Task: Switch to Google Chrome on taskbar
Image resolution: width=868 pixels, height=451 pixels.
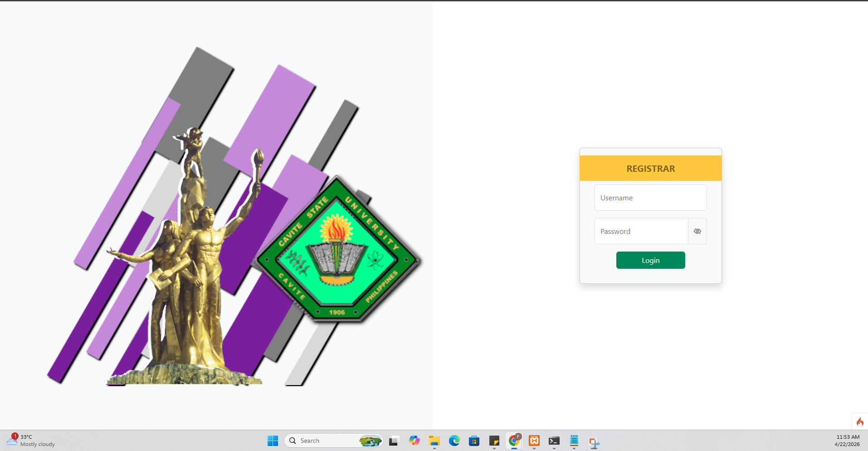Action: [514, 441]
